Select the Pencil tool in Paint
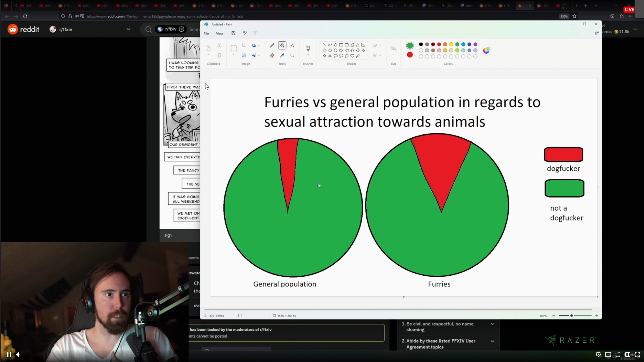 272,46
